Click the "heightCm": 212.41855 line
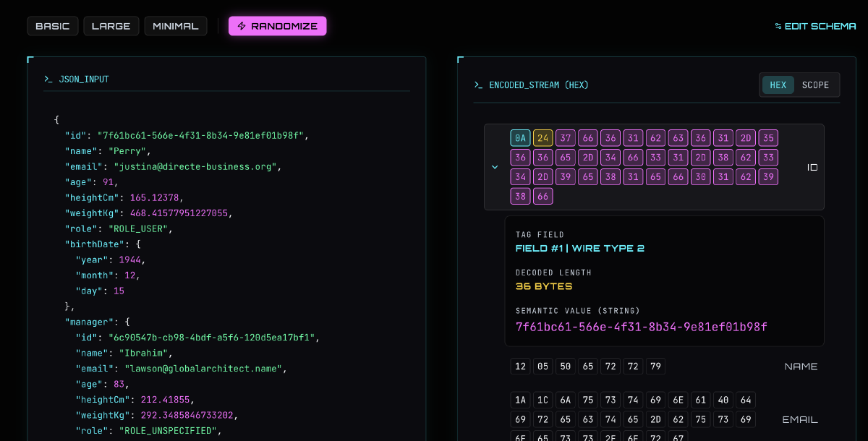The height and width of the screenshot is (441, 868). [135, 400]
